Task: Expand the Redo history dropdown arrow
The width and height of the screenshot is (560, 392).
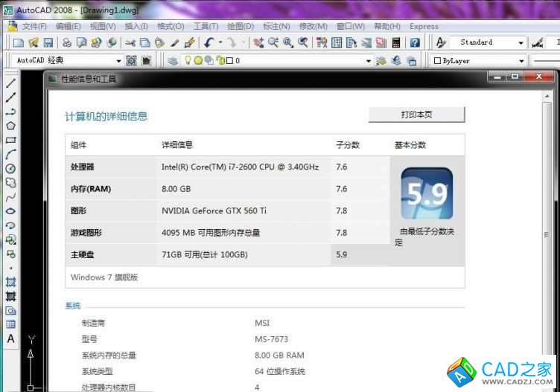Action: (x=244, y=43)
